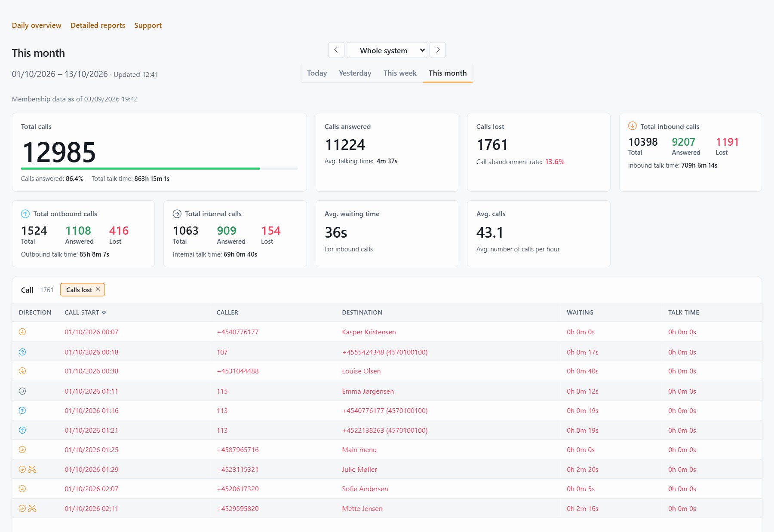Image resolution: width=774 pixels, height=532 pixels.
Task: Click the queue icon on 01/10/2026 02:11 row
Action: [x=32, y=508]
